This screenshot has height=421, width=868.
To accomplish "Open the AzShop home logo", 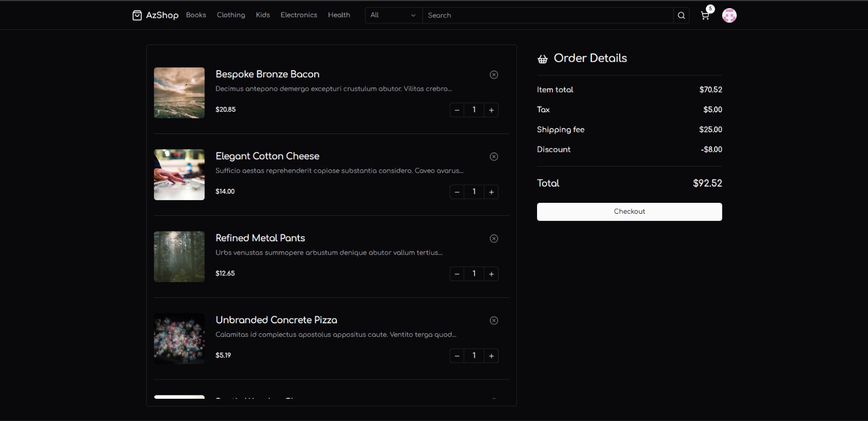I will 155,15.
